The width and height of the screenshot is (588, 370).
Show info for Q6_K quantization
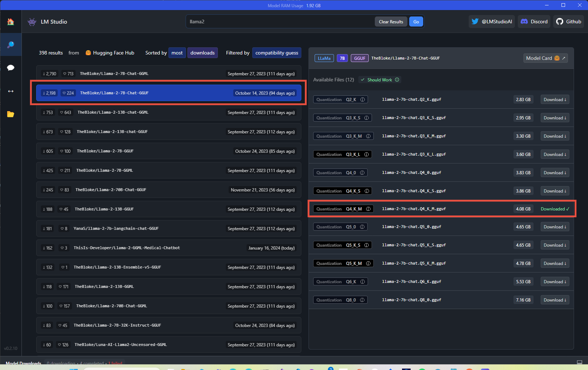(363, 282)
